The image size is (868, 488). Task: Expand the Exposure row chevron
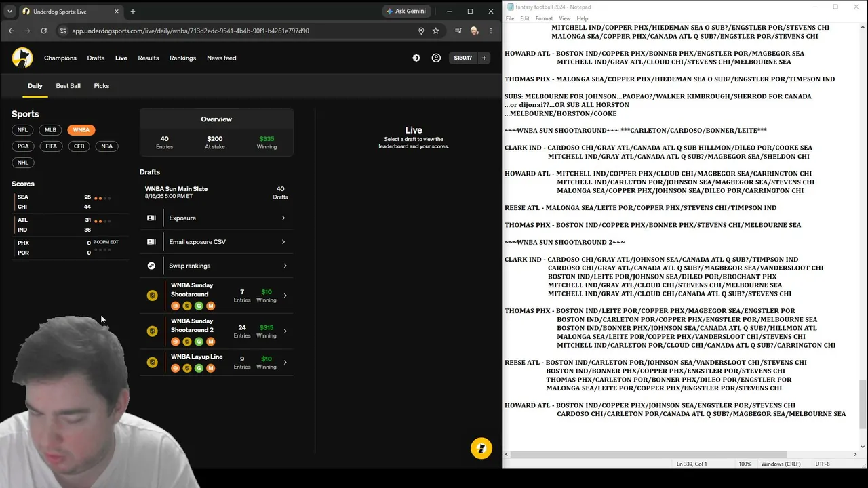[283, 218]
